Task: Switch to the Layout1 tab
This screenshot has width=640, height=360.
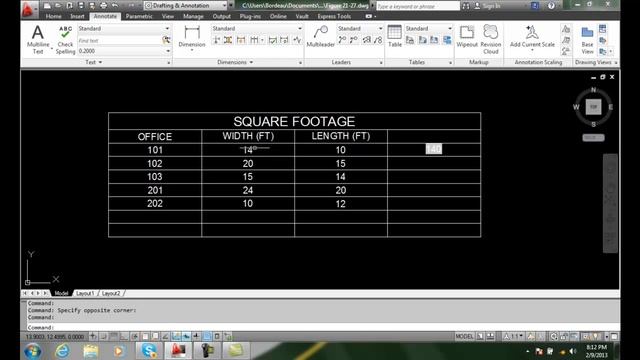Action: click(x=85, y=293)
